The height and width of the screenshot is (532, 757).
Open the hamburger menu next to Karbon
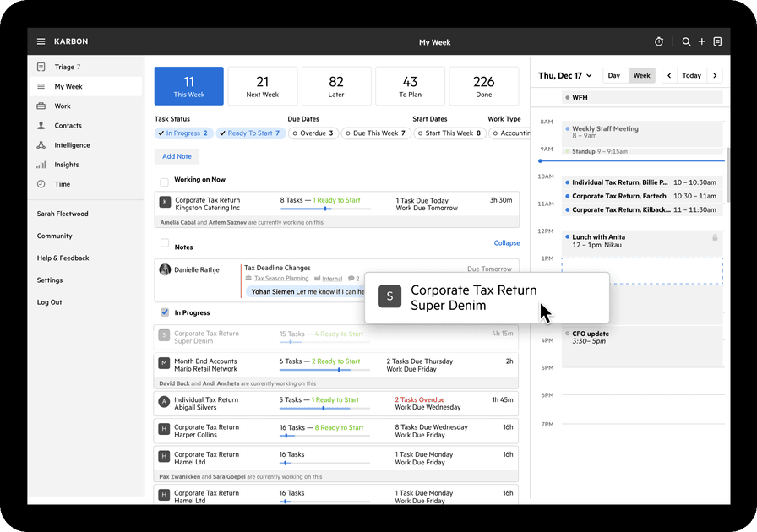pos(41,41)
